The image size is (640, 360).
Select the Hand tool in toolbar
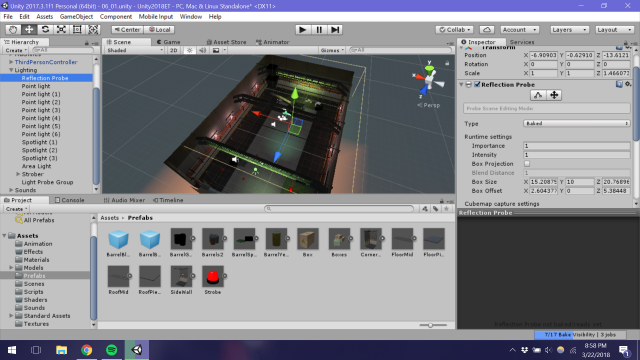coord(13,29)
